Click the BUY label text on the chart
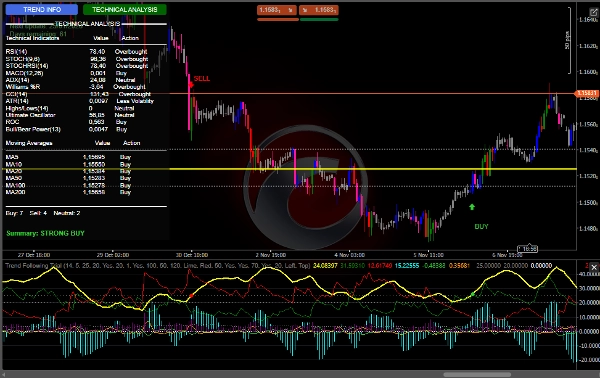The height and width of the screenshot is (378, 600). (481, 226)
